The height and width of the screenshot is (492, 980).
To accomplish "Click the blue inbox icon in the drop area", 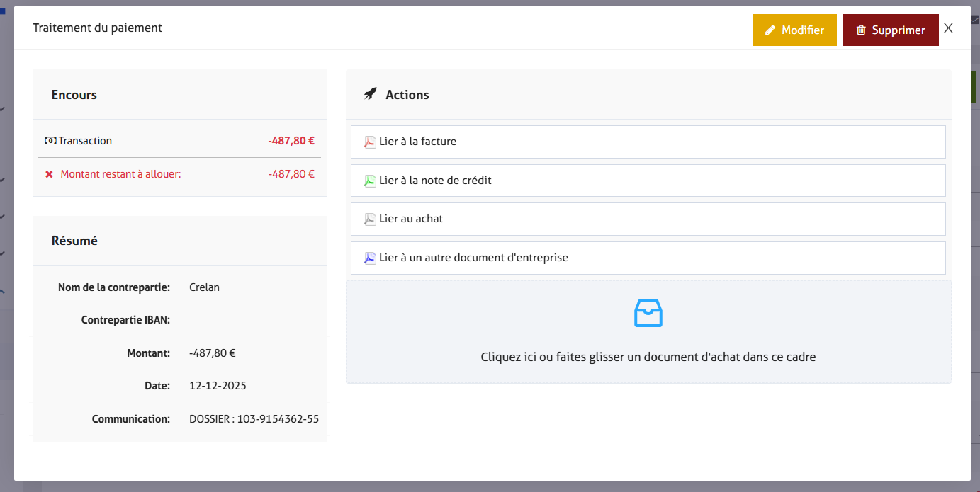I will pyautogui.click(x=648, y=313).
